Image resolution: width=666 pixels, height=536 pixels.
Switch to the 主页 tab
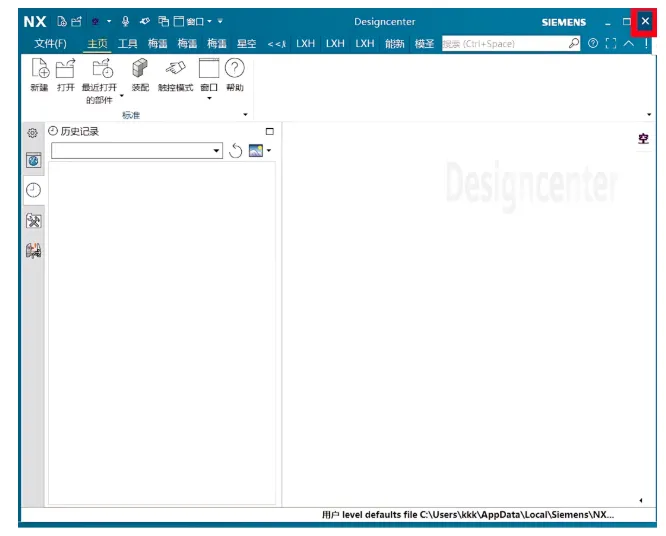(97, 44)
